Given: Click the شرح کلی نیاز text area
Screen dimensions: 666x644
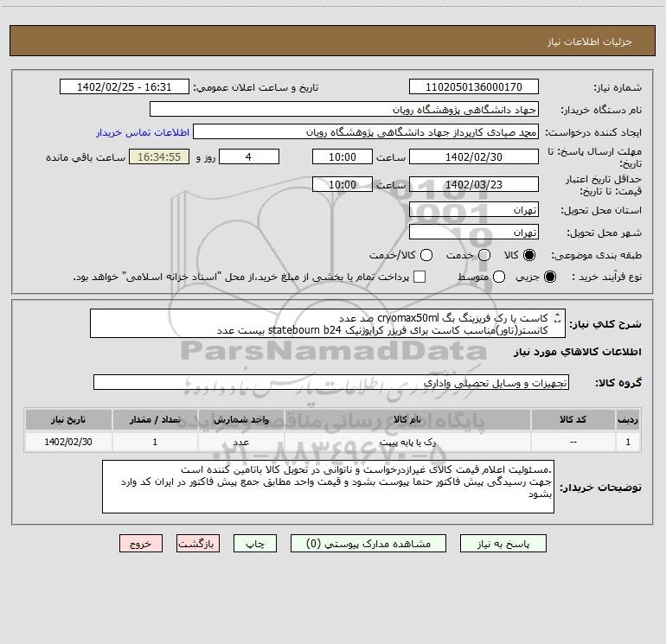Looking at the screenshot, I should 328,324.
